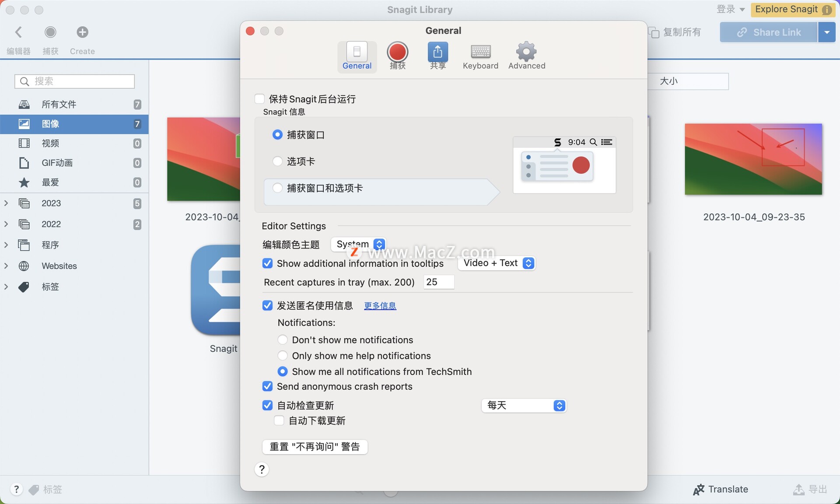
Task: Open the Video + Text dropdown
Action: tap(497, 263)
